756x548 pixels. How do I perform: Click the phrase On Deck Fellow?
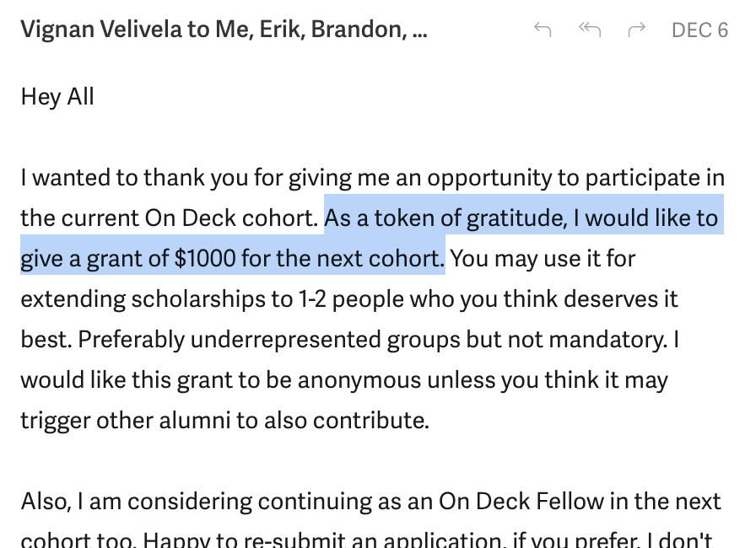point(521,502)
